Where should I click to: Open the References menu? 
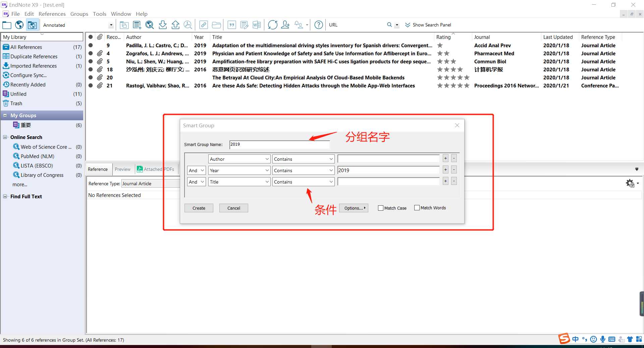[52, 14]
